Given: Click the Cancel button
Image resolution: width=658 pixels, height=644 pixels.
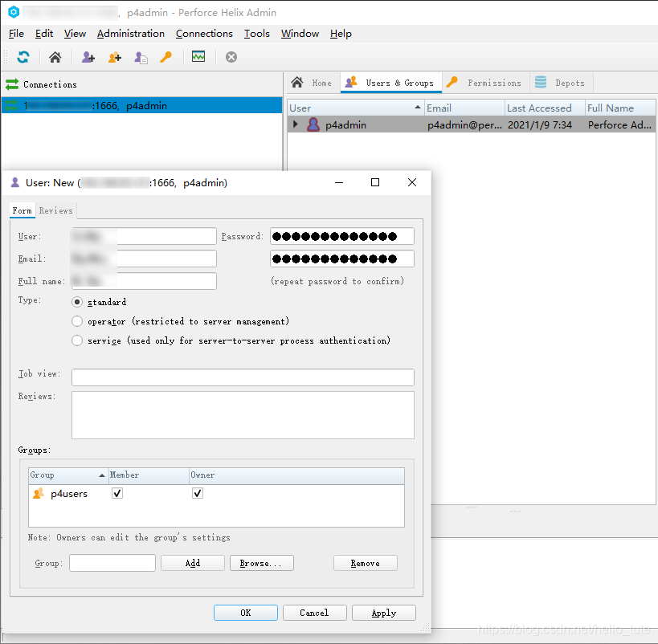Looking at the screenshot, I should point(314,613).
